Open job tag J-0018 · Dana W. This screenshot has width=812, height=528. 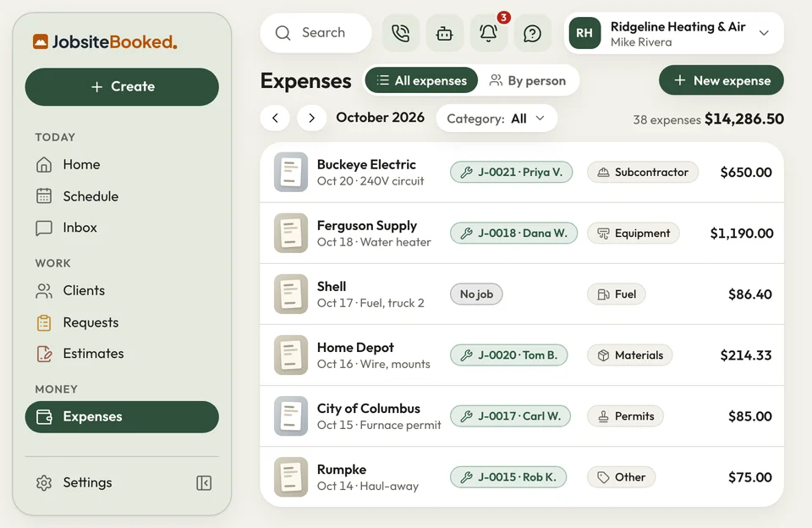pos(513,234)
